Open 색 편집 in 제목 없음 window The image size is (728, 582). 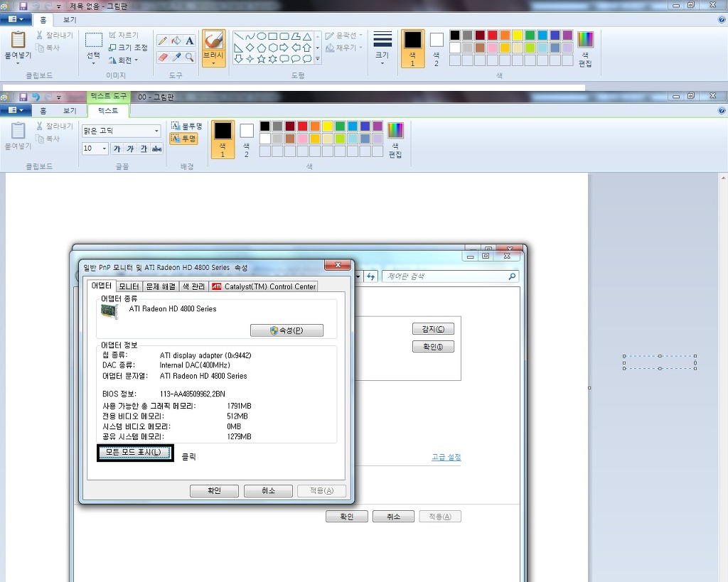[x=586, y=48]
